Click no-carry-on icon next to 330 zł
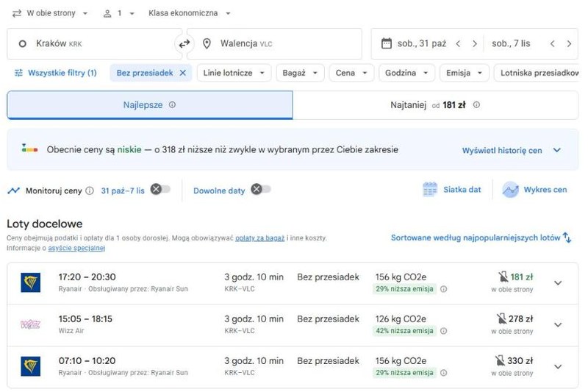 point(500,361)
